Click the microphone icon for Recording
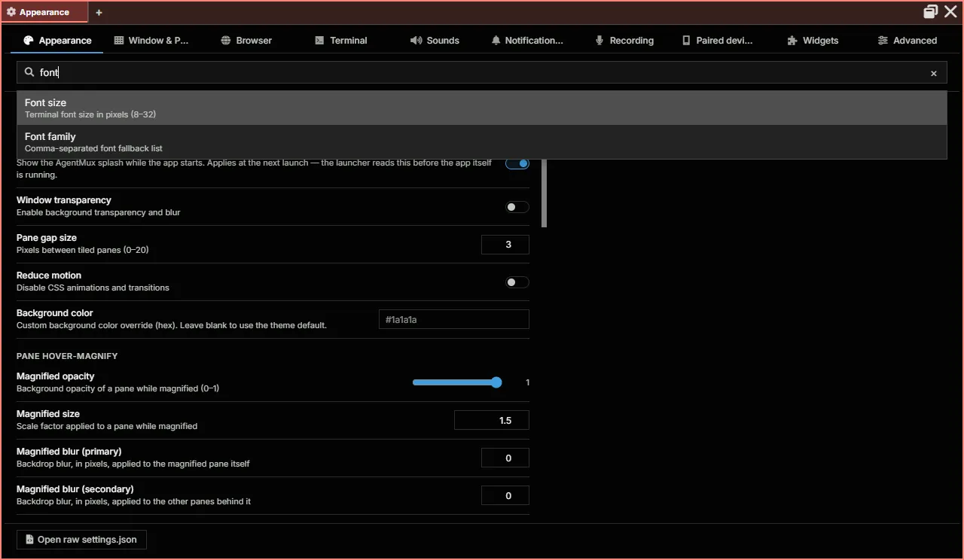This screenshot has height=560, width=964. (x=599, y=41)
